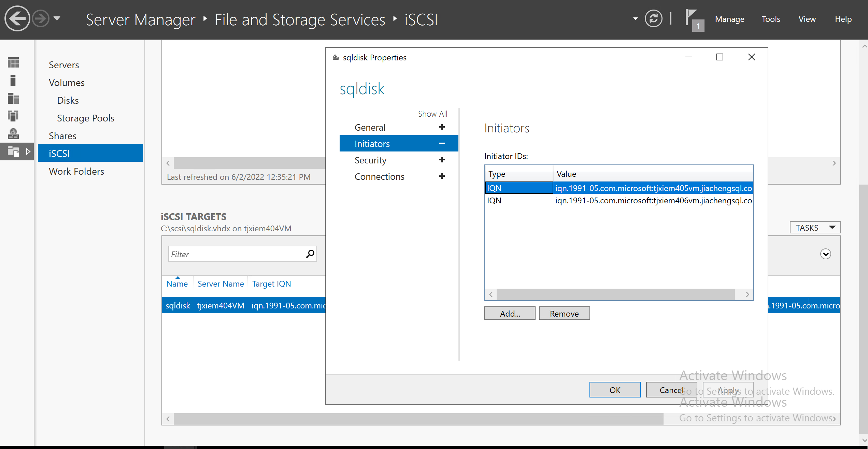Click Show All link
868x449 pixels.
(432, 114)
